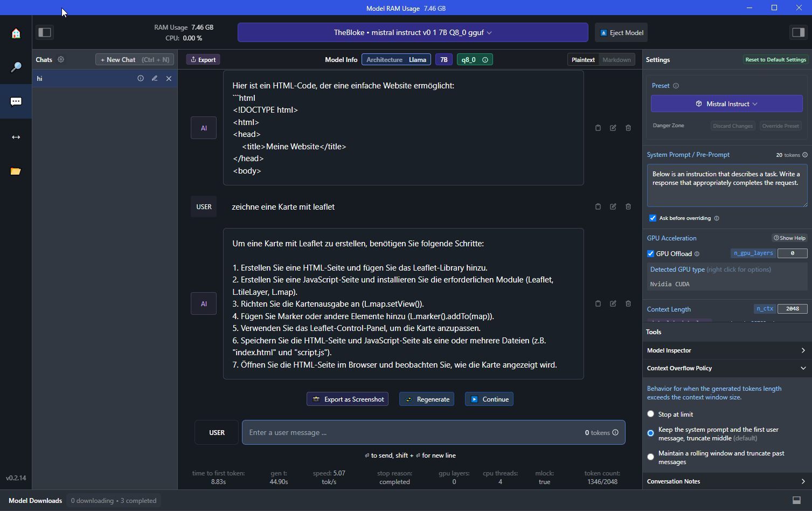Click the GPU Offload info icon

[697, 254]
